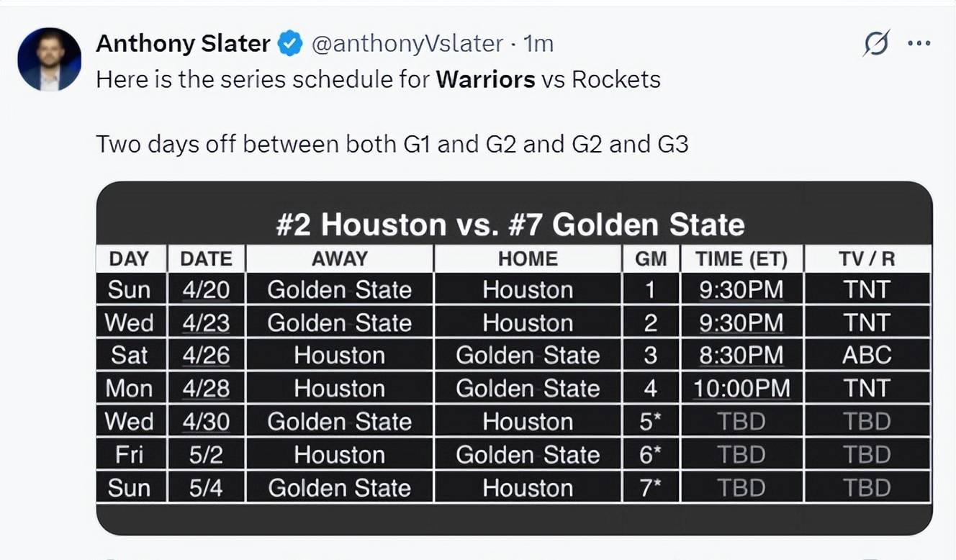This screenshot has width=956, height=560.
Task: Click the DATE column header
Action: click(207, 259)
